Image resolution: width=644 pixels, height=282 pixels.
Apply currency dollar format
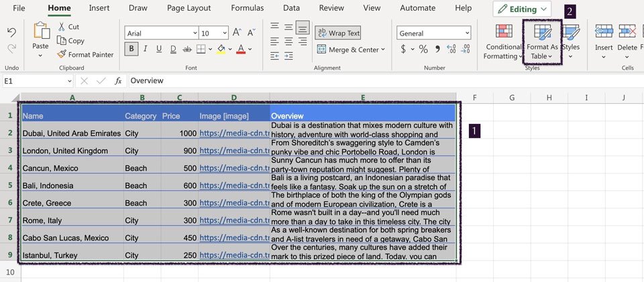[403, 49]
